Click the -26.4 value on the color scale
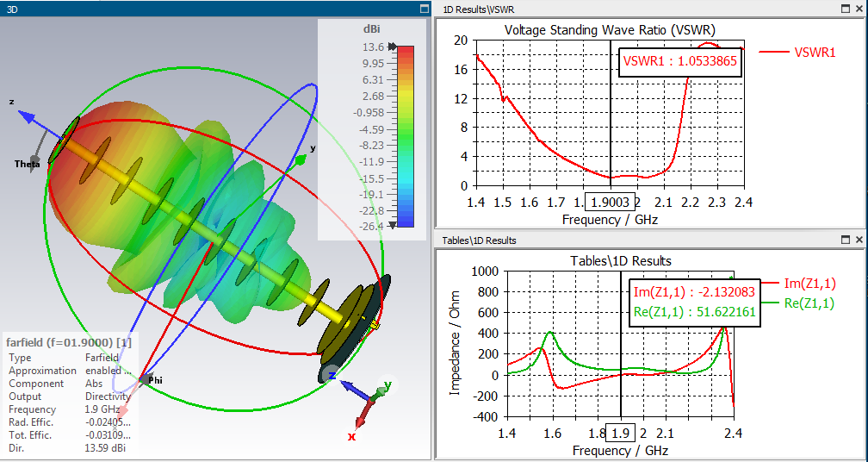Viewport: 868px width, 462px height. point(371,226)
